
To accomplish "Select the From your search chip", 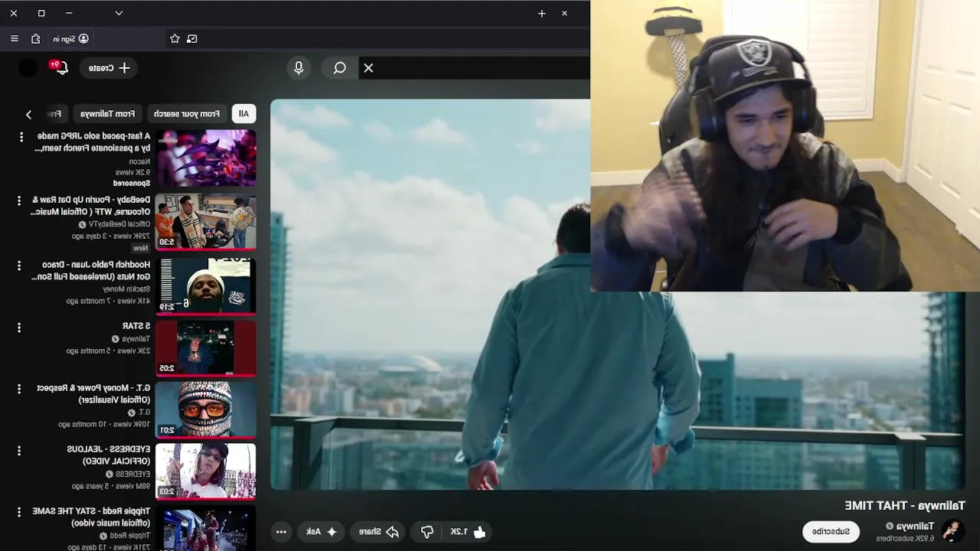I will [x=186, y=113].
